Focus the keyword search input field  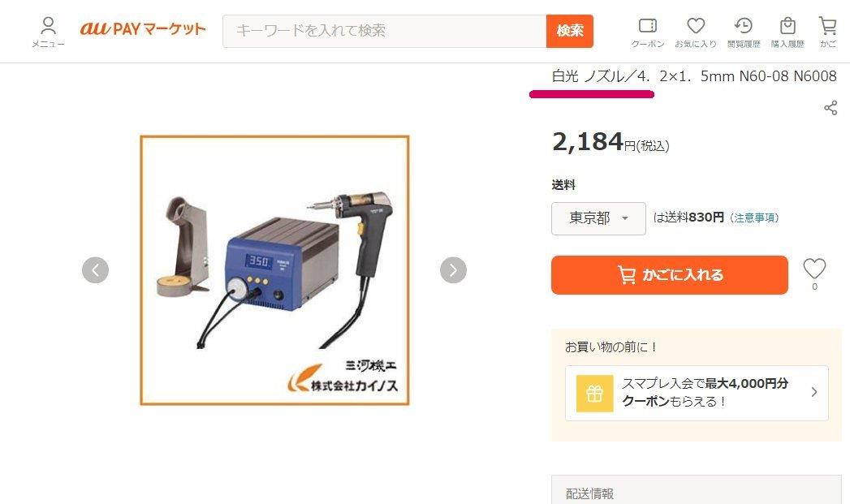384,31
